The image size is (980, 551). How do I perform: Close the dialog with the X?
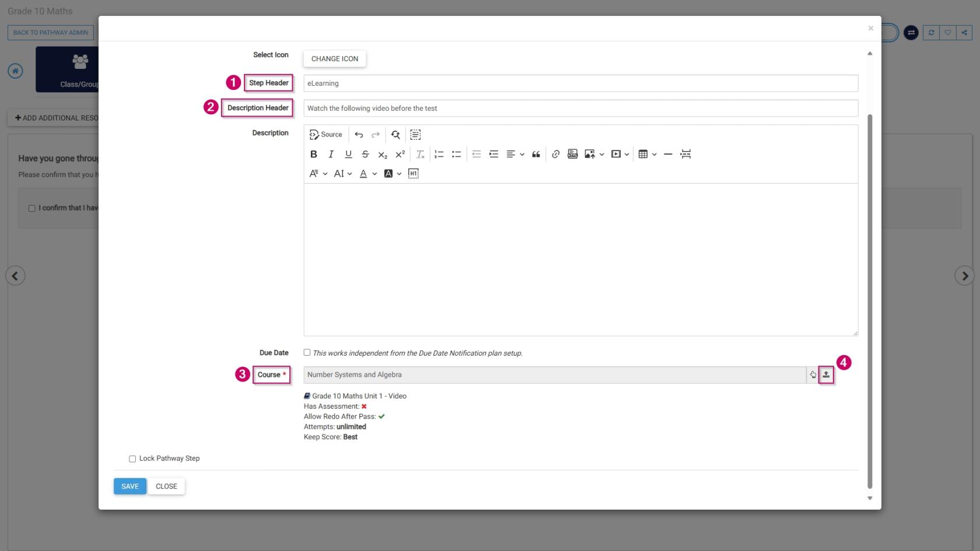click(x=870, y=28)
